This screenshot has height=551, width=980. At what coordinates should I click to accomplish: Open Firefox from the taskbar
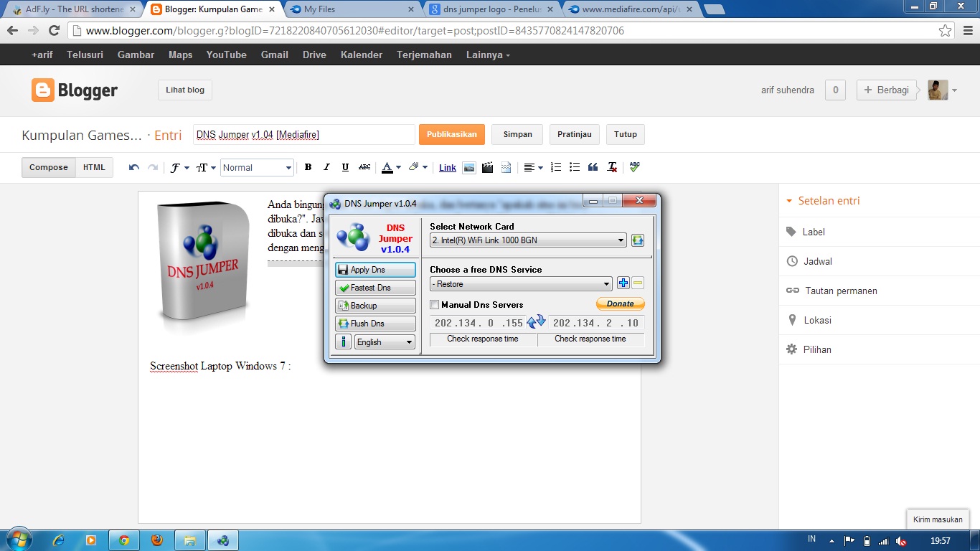(x=157, y=540)
